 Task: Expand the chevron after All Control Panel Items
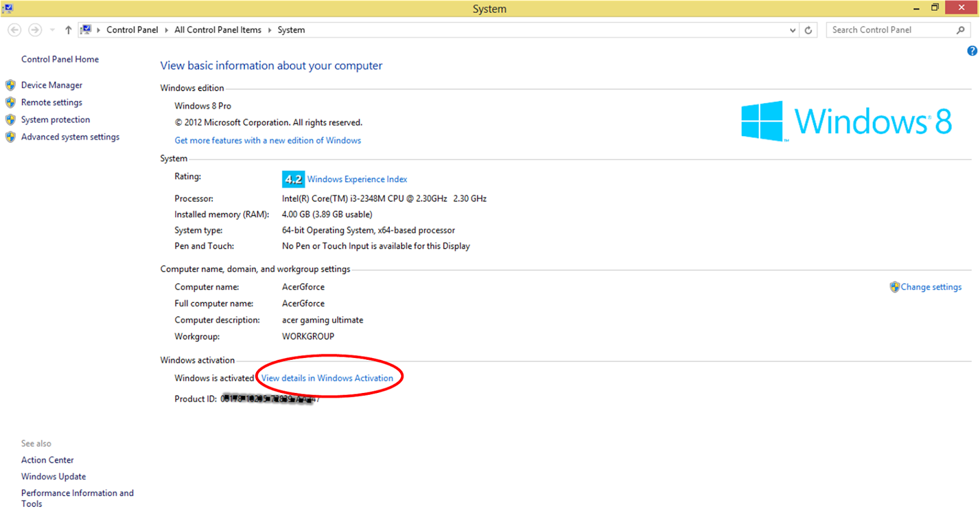click(x=269, y=29)
